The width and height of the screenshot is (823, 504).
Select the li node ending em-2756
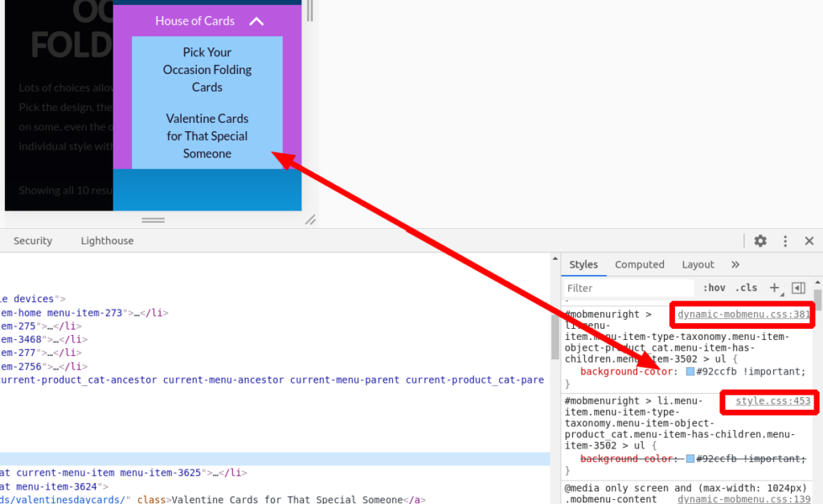click(x=44, y=367)
